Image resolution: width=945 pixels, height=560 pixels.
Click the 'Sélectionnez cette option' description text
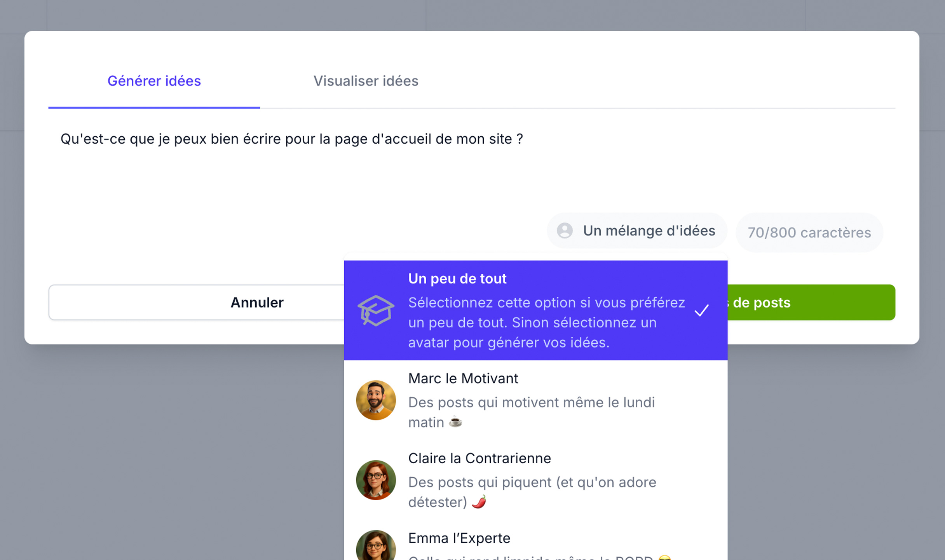546,322
